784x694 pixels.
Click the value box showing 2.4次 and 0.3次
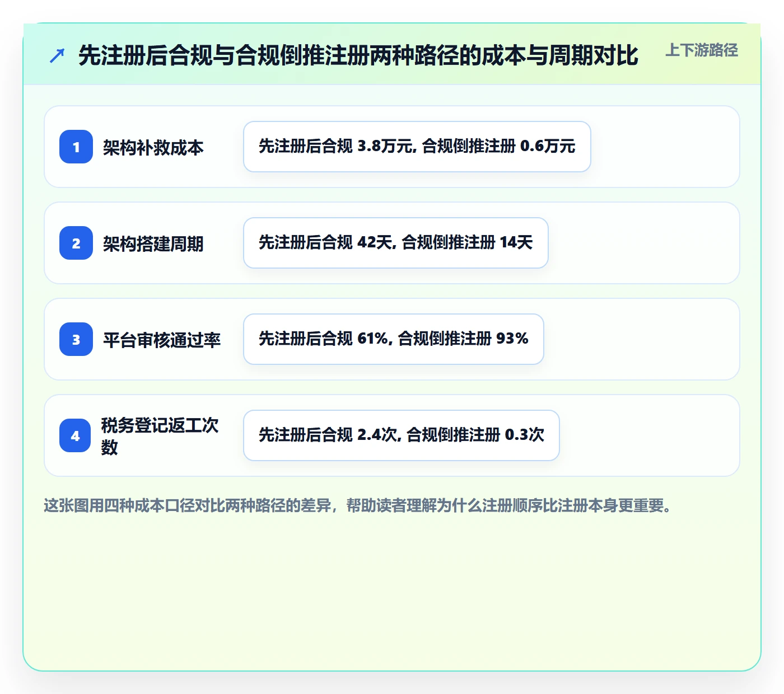(402, 435)
